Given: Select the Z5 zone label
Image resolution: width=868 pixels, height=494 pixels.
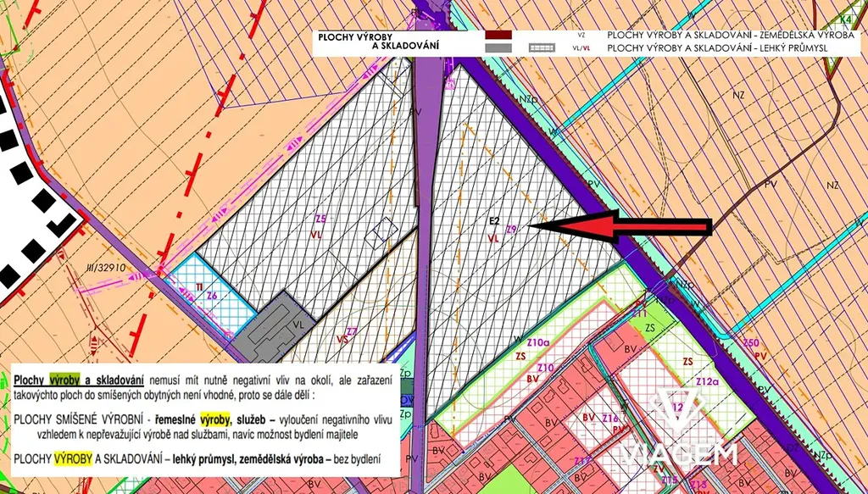Looking at the screenshot, I should [320, 219].
